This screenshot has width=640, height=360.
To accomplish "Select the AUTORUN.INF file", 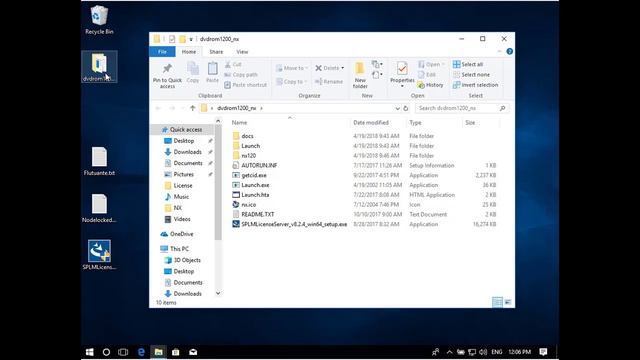I will (259, 165).
